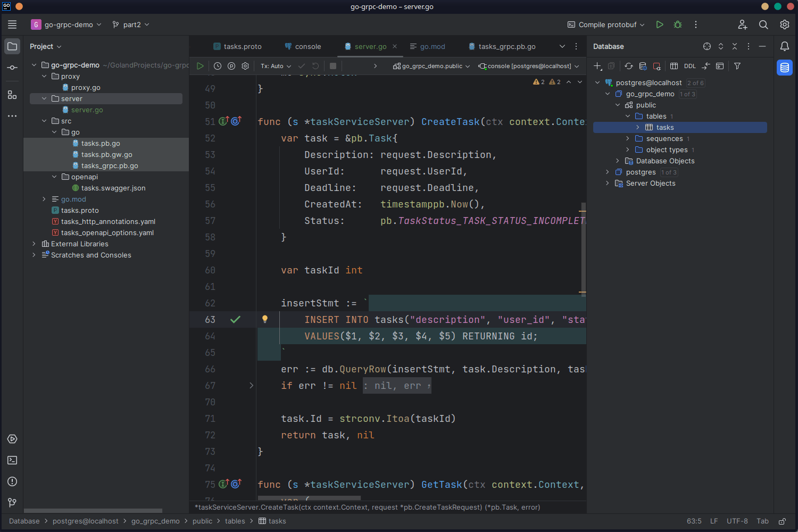Toggle the Terminal tool window
The image size is (798, 532).
pos(12,460)
